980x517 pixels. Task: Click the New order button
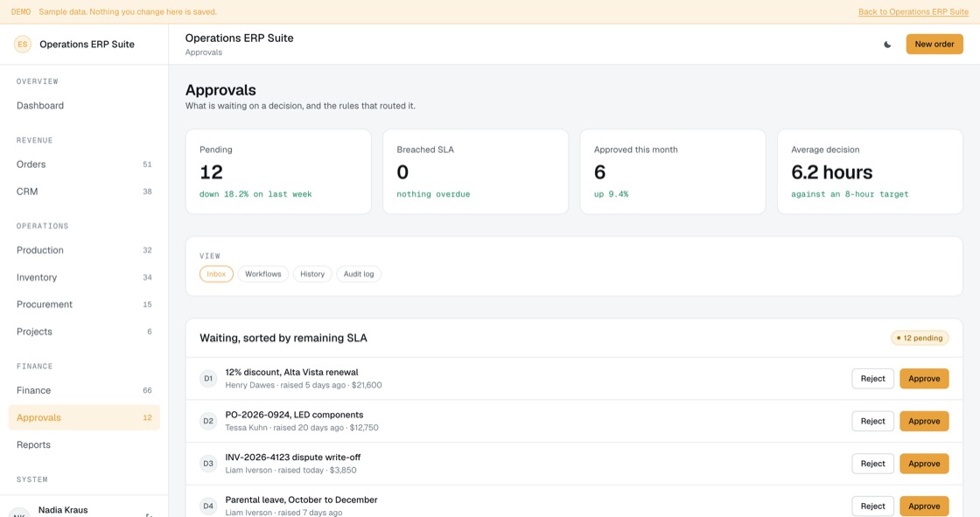[x=934, y=45]
